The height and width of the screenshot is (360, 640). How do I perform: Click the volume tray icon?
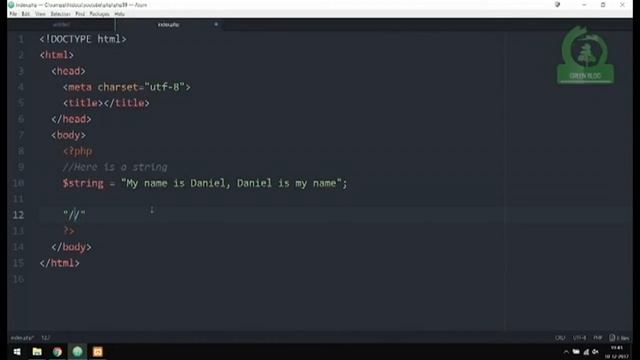tap(596, 352)
